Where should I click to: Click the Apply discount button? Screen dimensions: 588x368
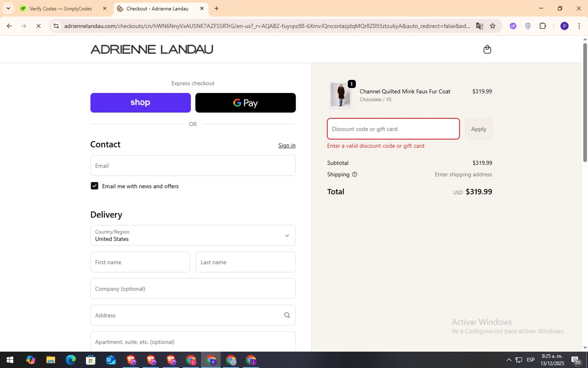pyautogui.click(x=478, y=129)
